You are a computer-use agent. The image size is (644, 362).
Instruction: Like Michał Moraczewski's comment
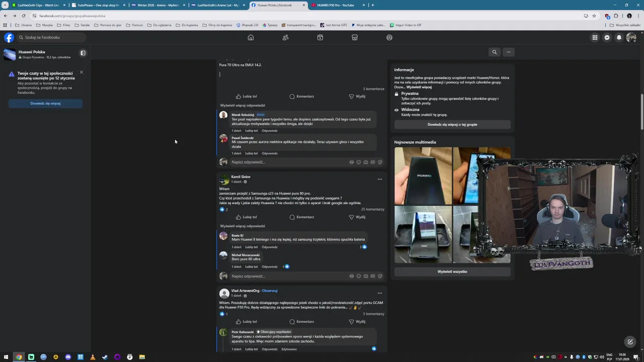(x=252, y=266)
